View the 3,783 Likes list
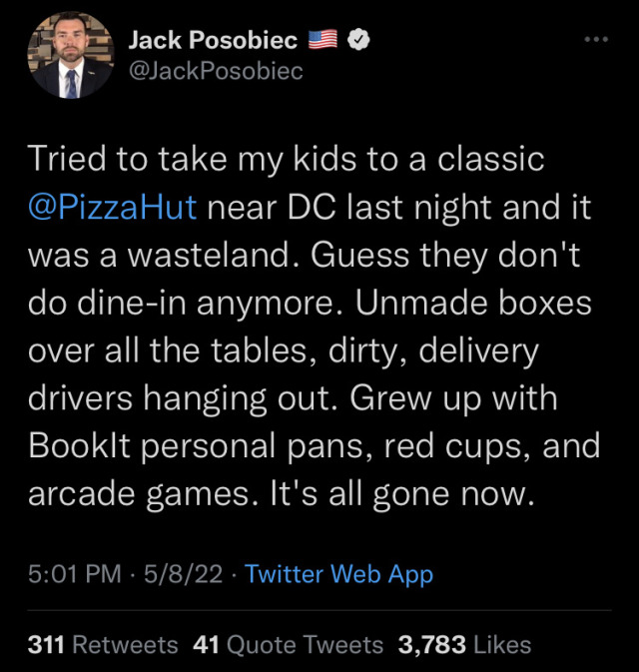This screenshot has width=639, height=672. click(x=464, y=644)
